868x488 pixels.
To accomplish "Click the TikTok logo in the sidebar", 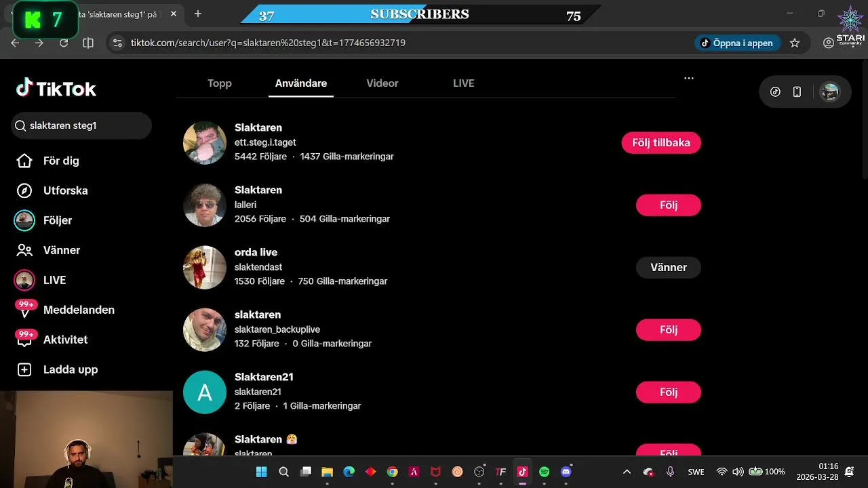I will (x=56, y=88).
